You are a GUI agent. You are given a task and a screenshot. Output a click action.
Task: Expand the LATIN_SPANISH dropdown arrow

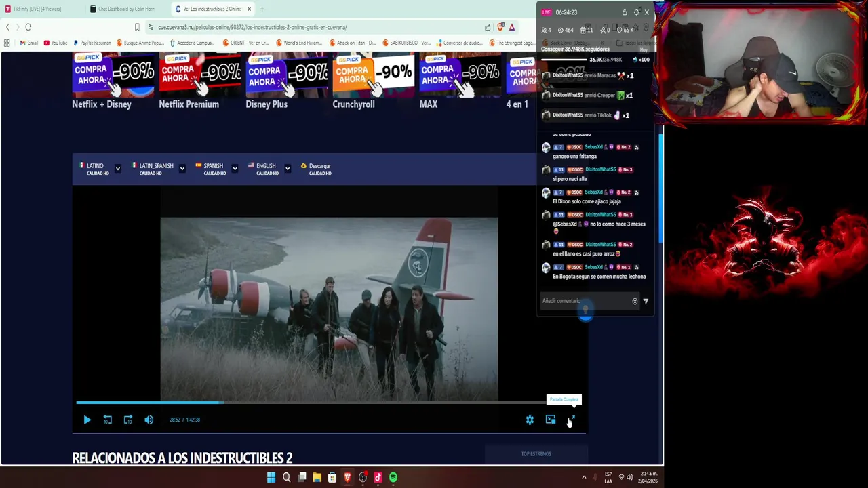coord(182,169)
